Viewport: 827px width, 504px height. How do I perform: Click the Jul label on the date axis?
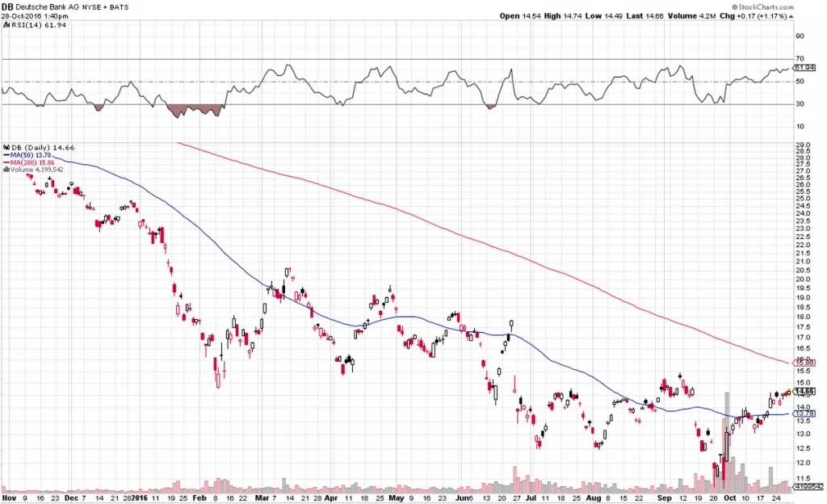[531, 498]
